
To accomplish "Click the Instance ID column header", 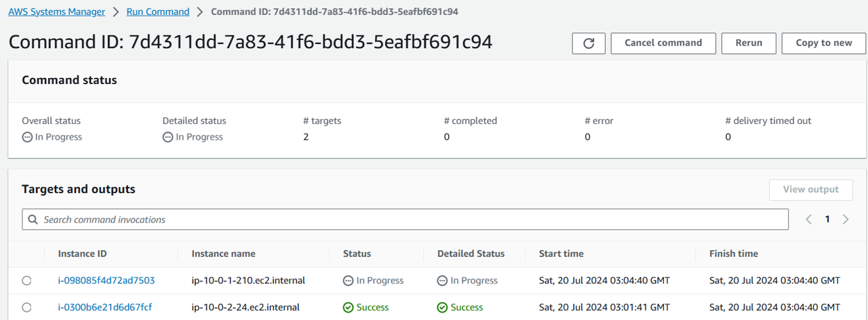I will tap(82, 254).
